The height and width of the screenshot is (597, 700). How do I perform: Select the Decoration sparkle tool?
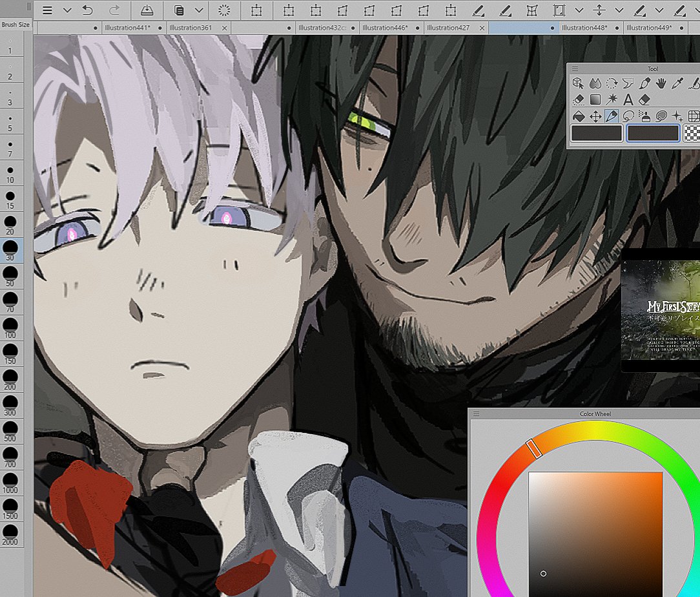click(x=677, y=116)
